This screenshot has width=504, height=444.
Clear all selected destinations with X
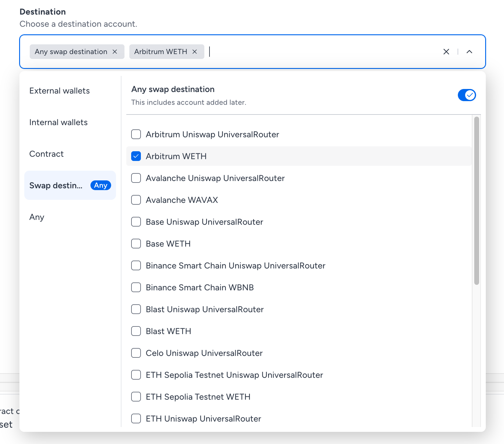click(446, 52)
